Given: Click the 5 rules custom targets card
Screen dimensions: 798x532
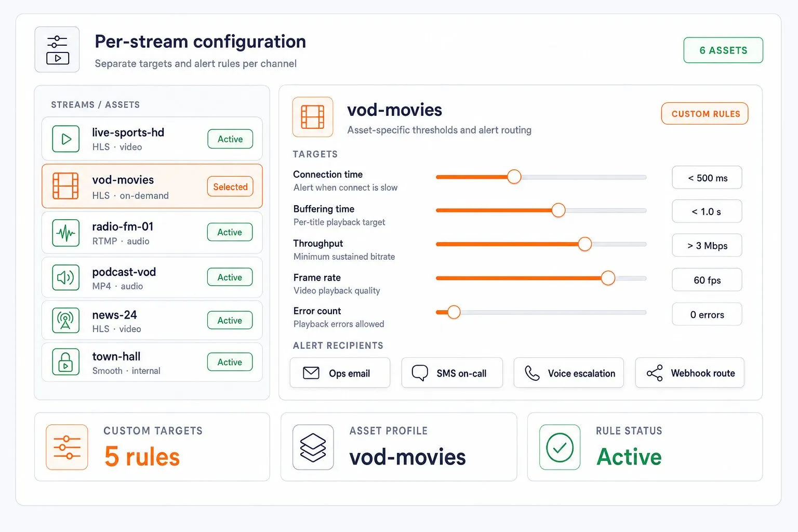Looking at the screenshot, I should pyautogui.click(x=152, y=447).
